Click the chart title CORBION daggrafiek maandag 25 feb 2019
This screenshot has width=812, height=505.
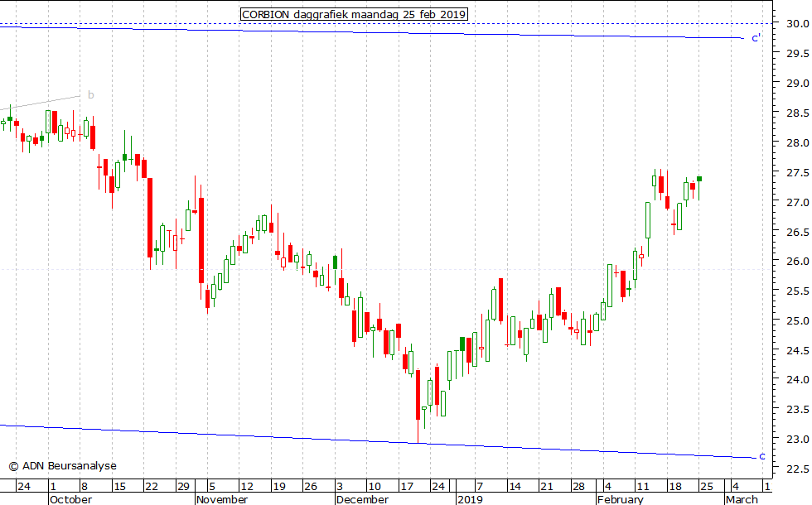tap(354, 14)
